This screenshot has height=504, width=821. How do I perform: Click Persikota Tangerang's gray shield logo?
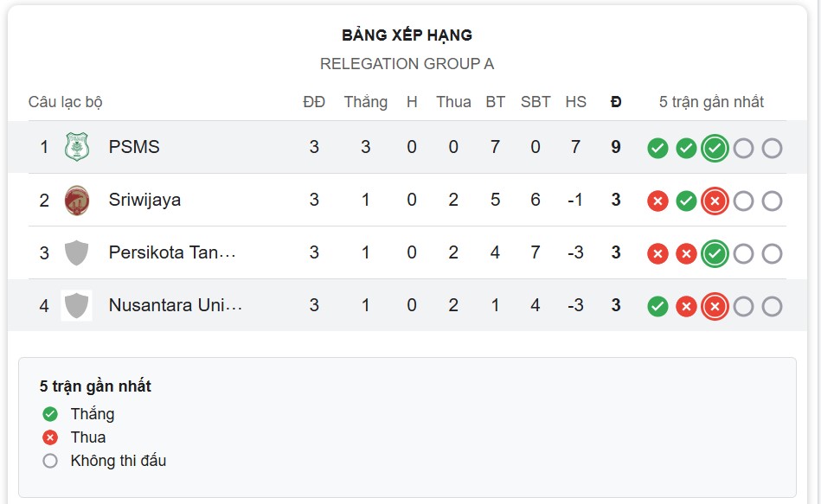pos(76,252)
